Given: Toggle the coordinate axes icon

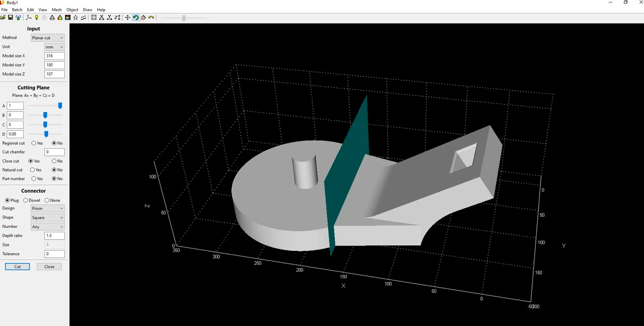Looking at the screenshot, I should [29, 18].
